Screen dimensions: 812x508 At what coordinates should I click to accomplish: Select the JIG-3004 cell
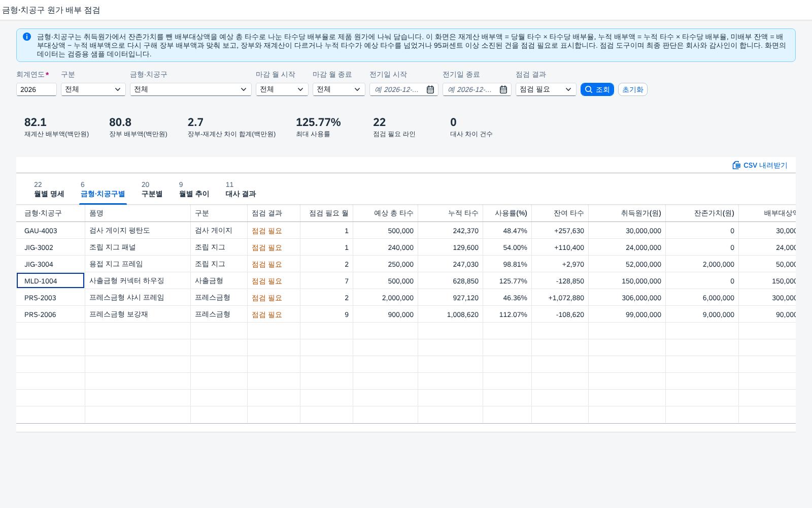[50, 264]
